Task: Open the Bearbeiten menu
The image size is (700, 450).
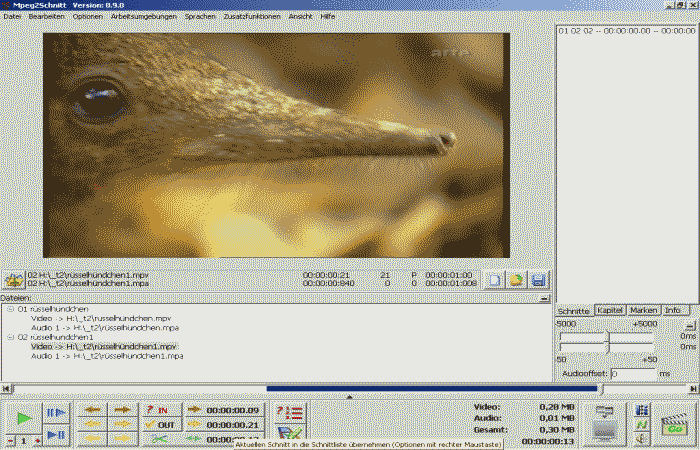Action: [x=46, y=17]
